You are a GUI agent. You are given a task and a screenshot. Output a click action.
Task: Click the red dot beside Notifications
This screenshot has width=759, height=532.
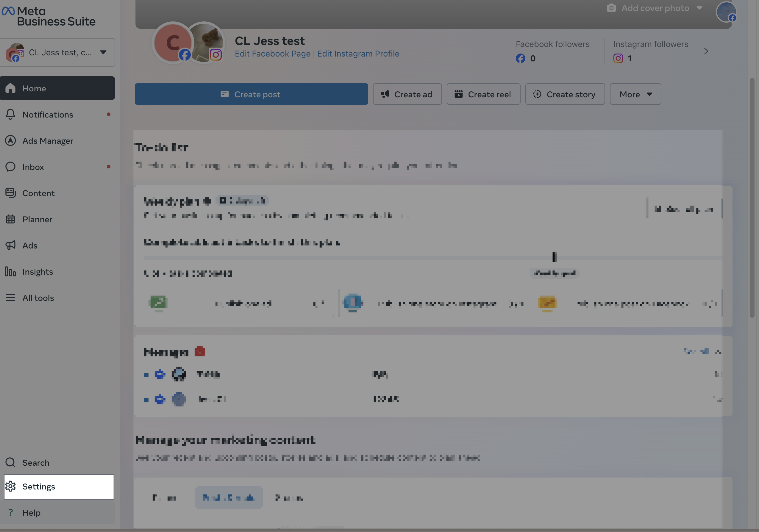pyautogui.click(x=108, y=114)
